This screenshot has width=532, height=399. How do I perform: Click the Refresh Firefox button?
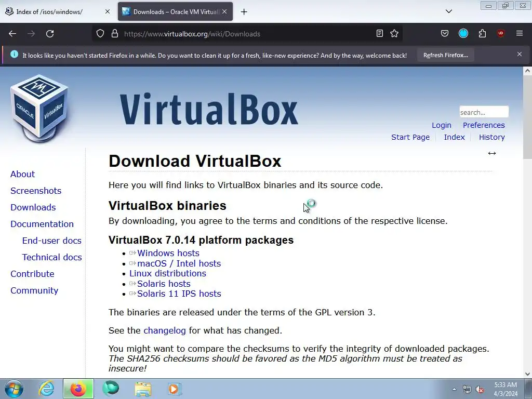click(445, 55)
